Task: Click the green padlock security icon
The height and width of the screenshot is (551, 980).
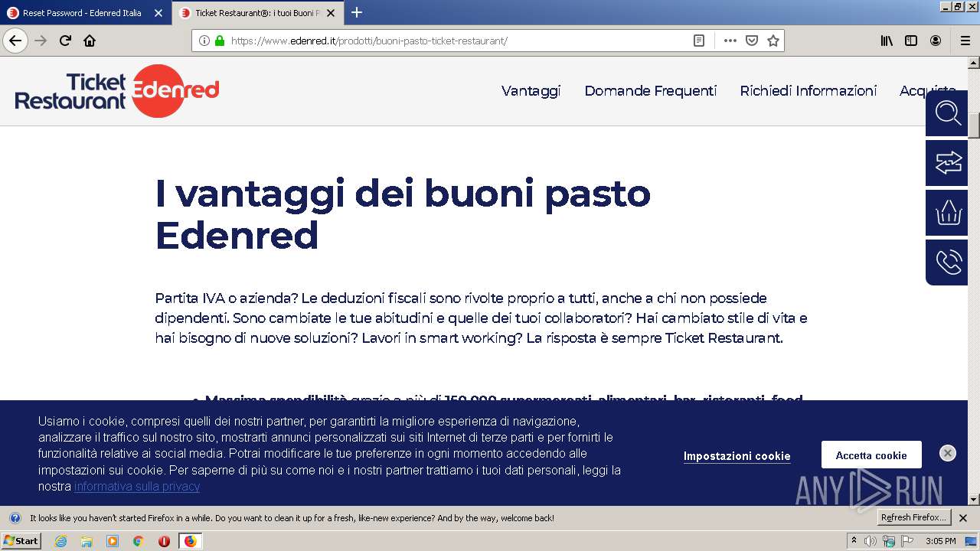Action: (x=220, y=41)
